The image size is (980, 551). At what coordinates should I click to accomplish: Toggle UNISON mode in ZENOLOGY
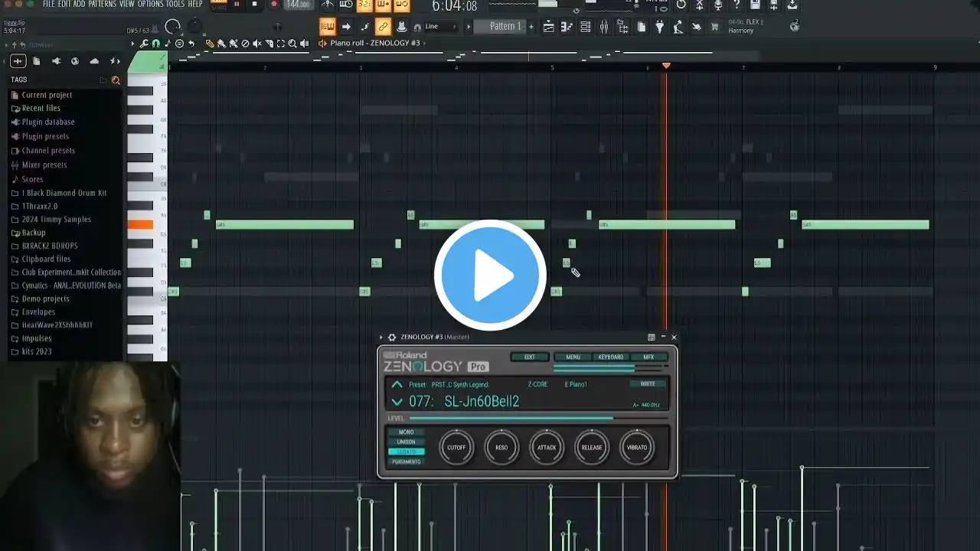[407, 442]
